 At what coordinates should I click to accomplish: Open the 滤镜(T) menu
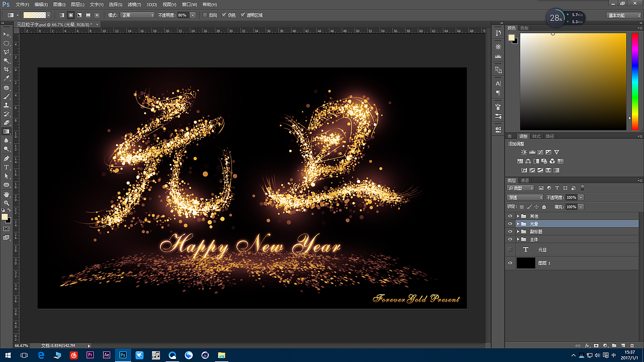click(134, 5)
